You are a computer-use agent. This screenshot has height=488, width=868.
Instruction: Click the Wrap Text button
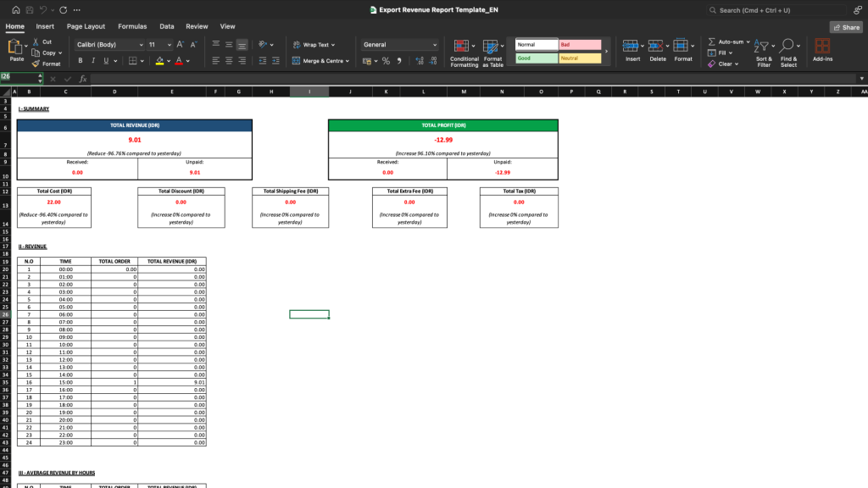314,45
